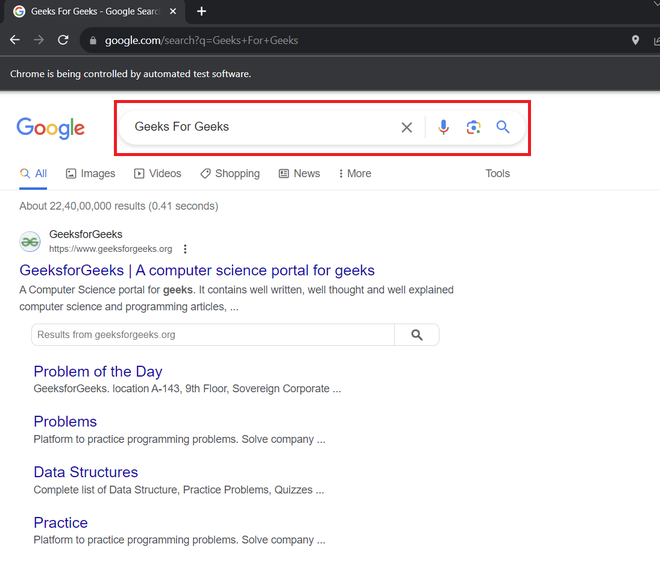Screen dimensions: 660x573
Task: Open a new browser tab
Action: 201,11
